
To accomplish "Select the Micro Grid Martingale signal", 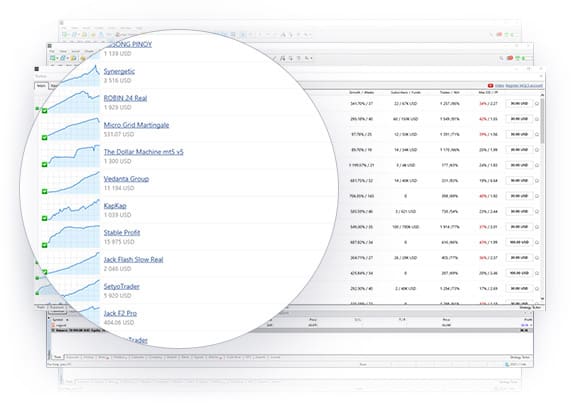I will click(x=136, y=125).
